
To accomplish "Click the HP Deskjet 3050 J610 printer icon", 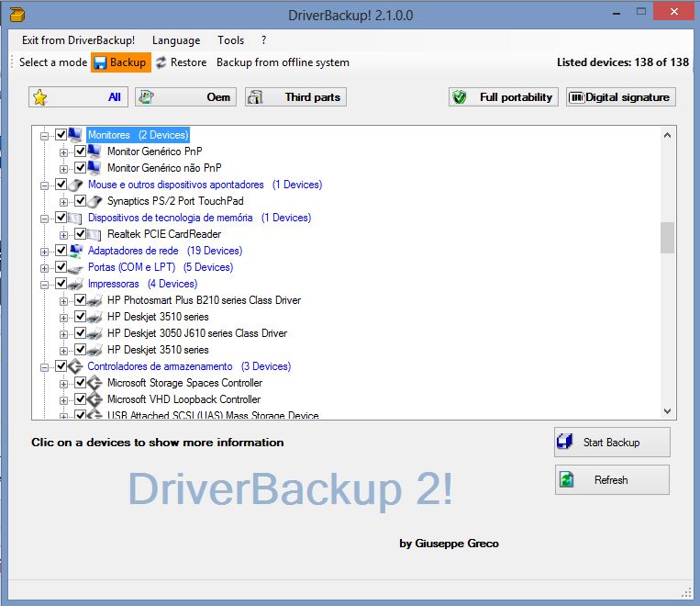I will 95,333.
